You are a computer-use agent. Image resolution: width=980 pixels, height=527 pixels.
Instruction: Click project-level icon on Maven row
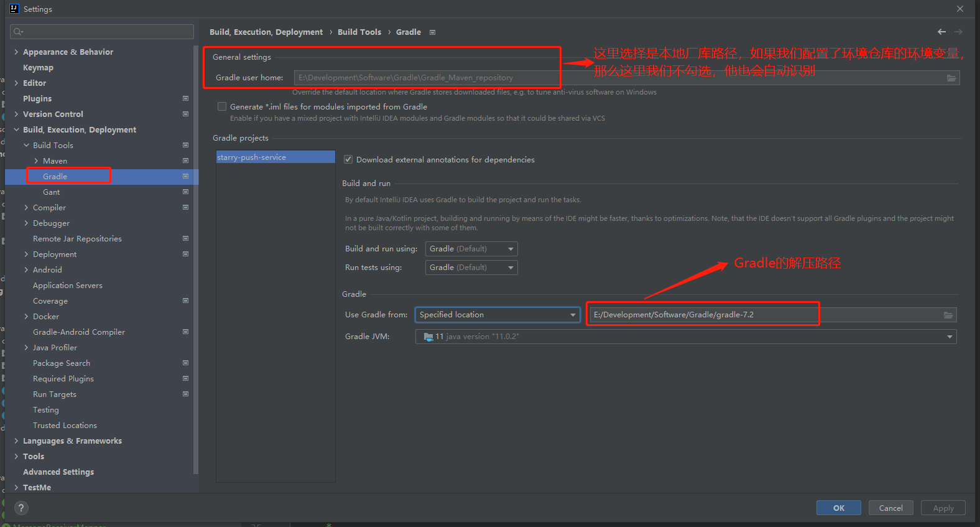click(185, 161)
